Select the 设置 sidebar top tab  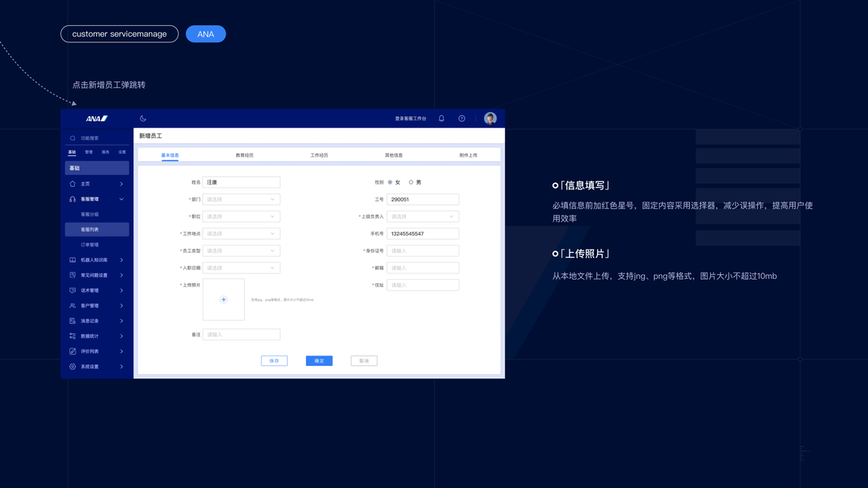122,152
